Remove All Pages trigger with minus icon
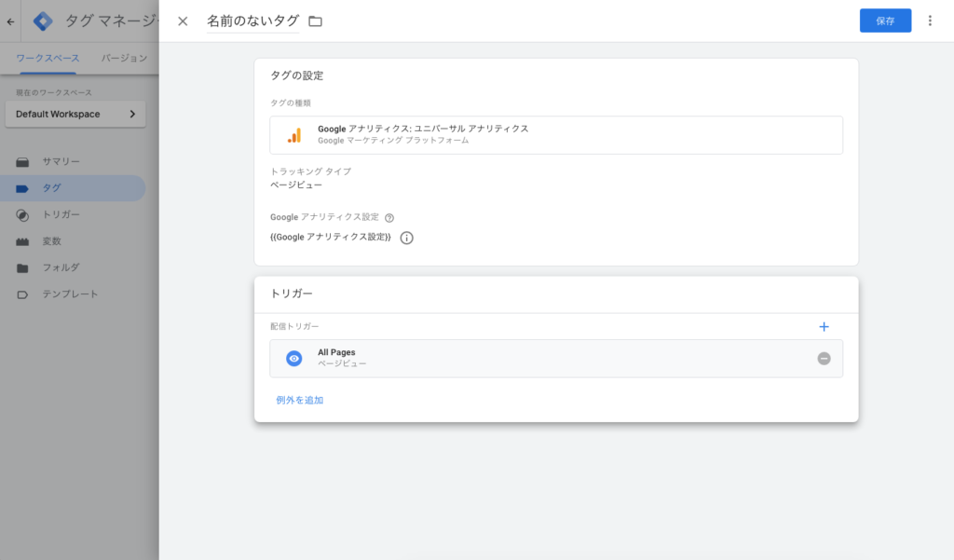Screen dimensions: 954x560 point(824,359)
